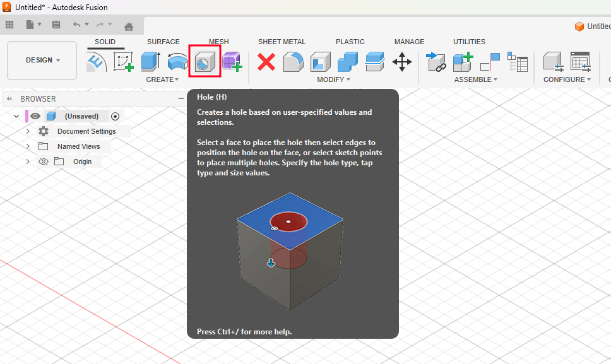
Task: Undo the last action
Action: pos(77,25)
